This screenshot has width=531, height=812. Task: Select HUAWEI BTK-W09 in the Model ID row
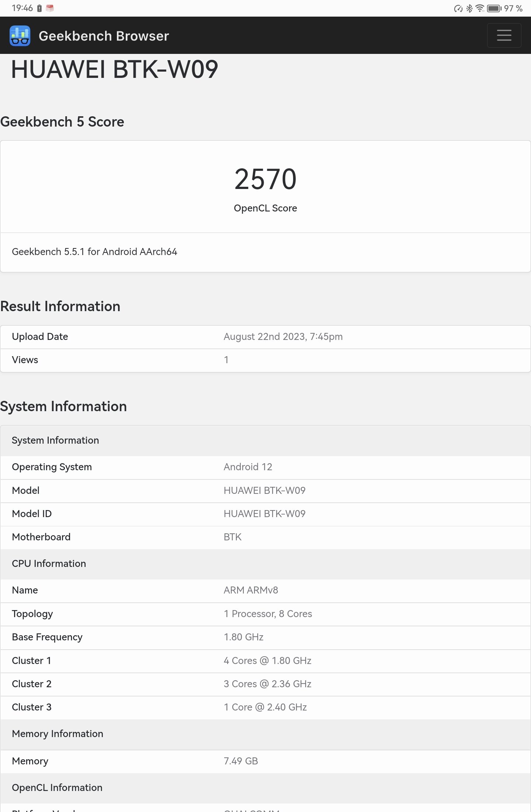click(264, 514)
